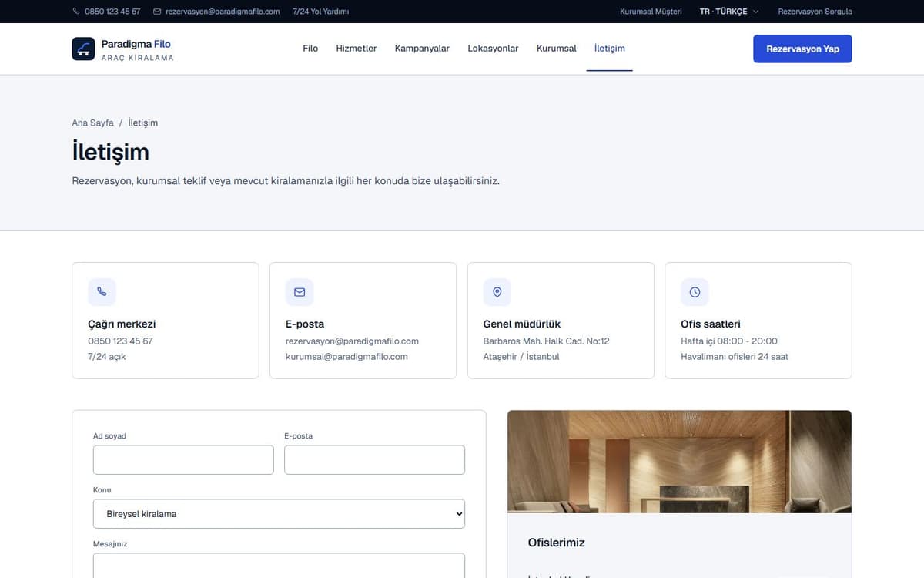The image size is (924, 578).
Task: Click the clock icon on Ofis saatleri card
Action: pos(695,292)
